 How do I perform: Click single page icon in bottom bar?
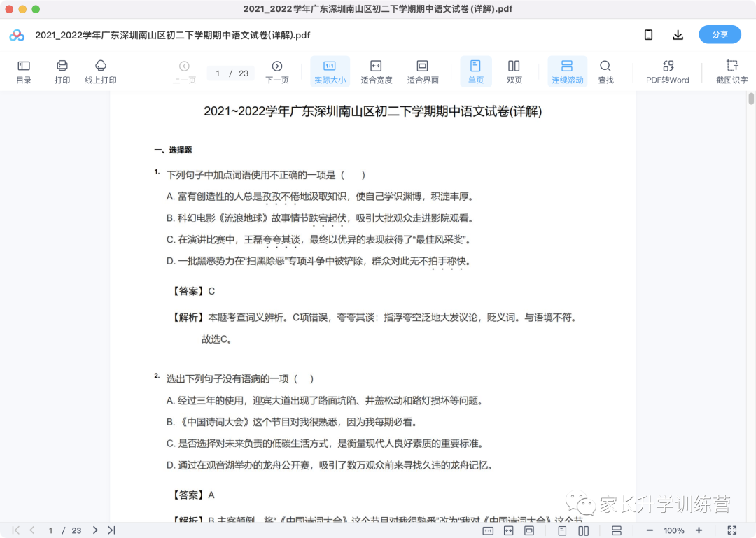pyautogui.click(x=562, y=531)
